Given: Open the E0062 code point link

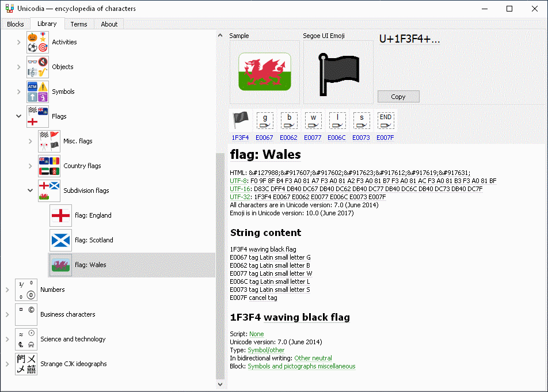Looking at the screenshot, I should tap(289, 138).
